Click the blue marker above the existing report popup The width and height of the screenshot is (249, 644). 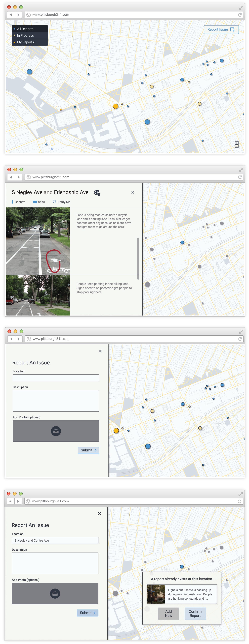pos(182,567)
